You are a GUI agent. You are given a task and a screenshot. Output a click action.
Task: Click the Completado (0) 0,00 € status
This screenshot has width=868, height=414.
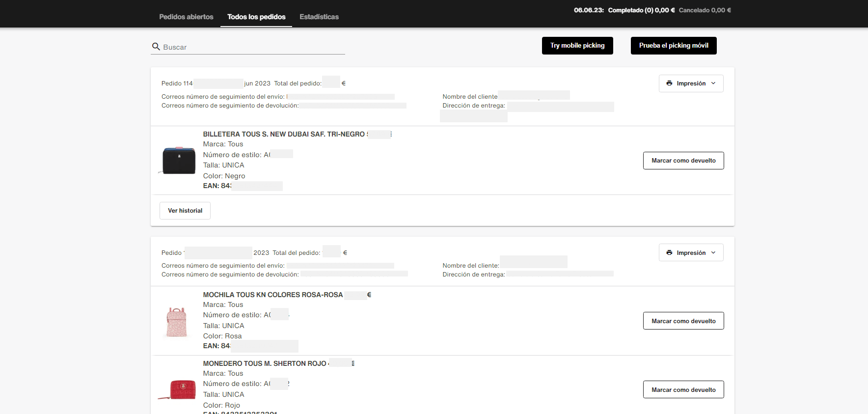coord(641,10)
